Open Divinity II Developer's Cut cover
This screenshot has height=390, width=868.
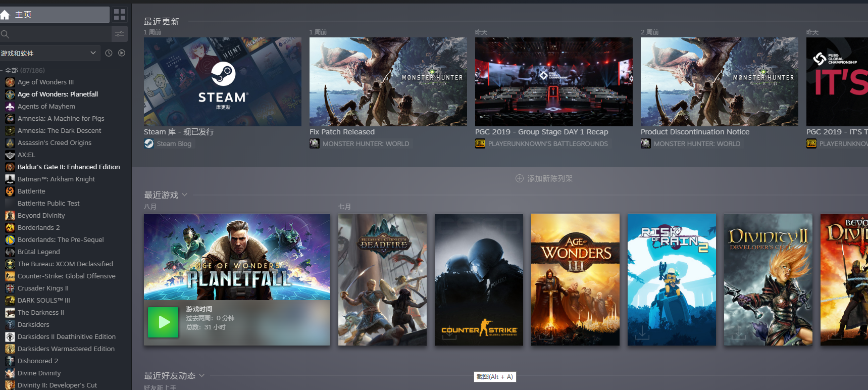coord(768,279)
